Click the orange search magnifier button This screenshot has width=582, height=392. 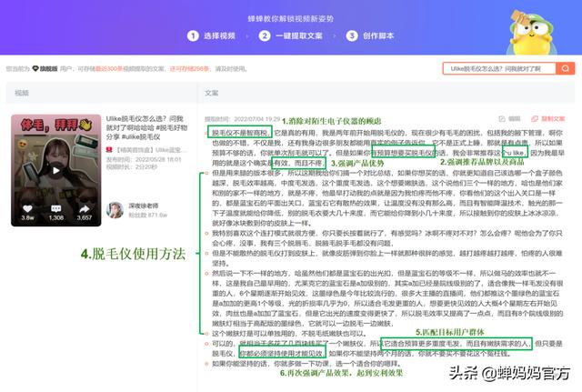pos(566,68)
